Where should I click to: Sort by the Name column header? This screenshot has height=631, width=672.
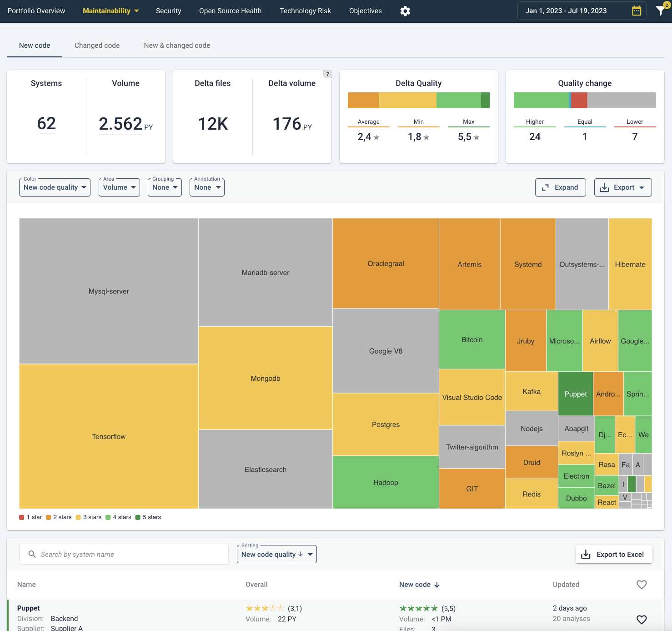(26, 585)
